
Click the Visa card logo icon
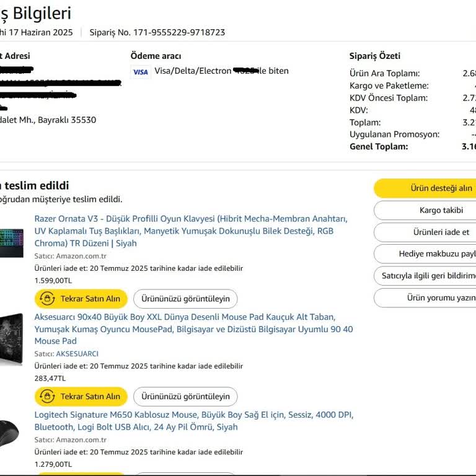pos(141,72)
